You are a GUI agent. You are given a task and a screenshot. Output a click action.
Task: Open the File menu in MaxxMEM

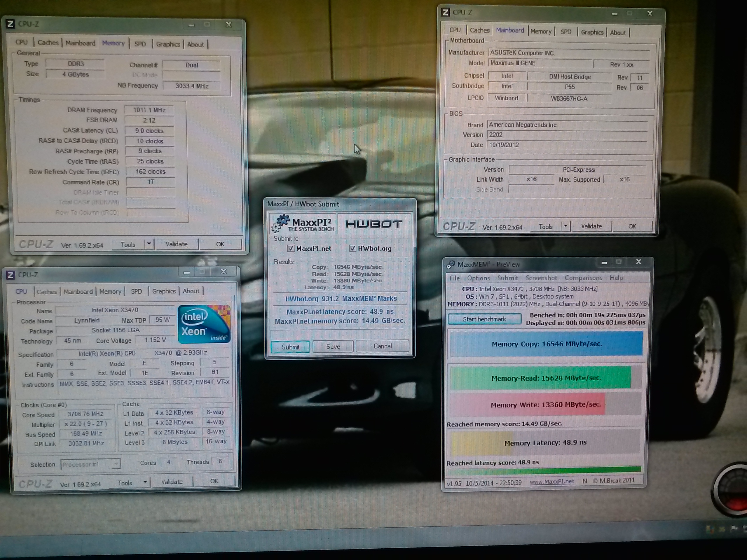[455, 278]
